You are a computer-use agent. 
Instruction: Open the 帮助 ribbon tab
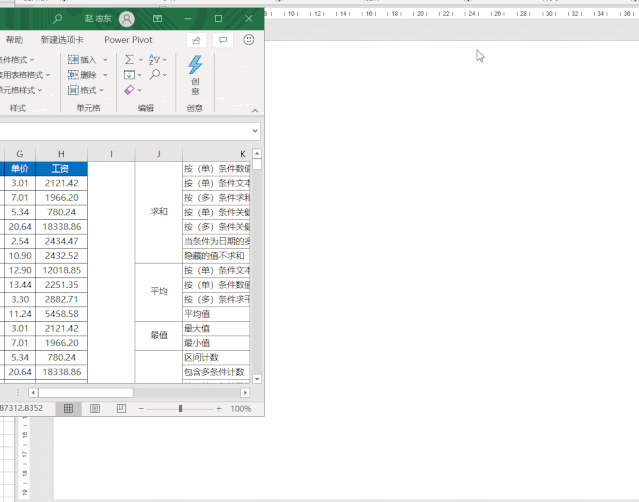pyautogui.click(x=14, y=40)
